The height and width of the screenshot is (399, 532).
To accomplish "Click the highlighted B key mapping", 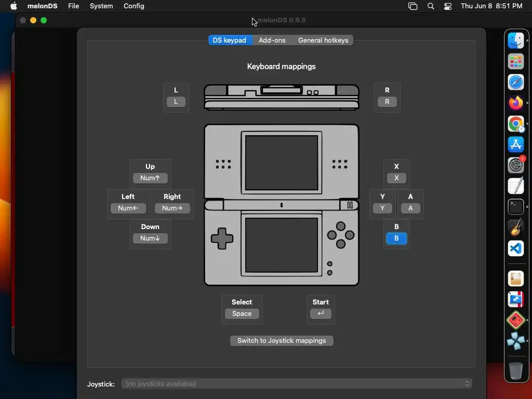I will pyautogui.click(x=396, y=238).
